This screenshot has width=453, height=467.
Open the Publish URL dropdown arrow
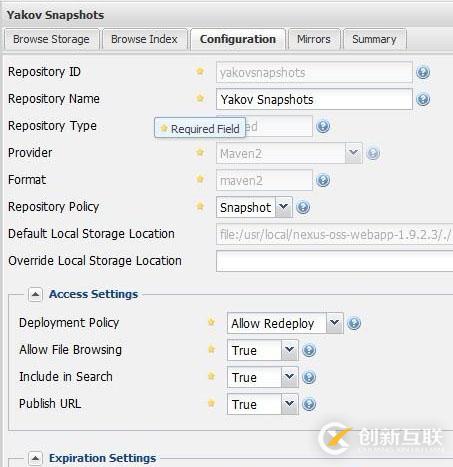[289, 404]
